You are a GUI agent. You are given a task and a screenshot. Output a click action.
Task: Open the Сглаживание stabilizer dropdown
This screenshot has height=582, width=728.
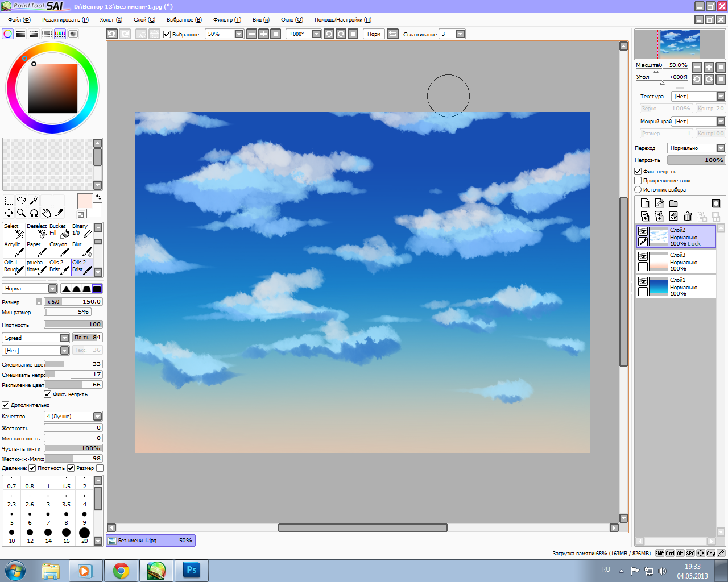tap(461, 34)
